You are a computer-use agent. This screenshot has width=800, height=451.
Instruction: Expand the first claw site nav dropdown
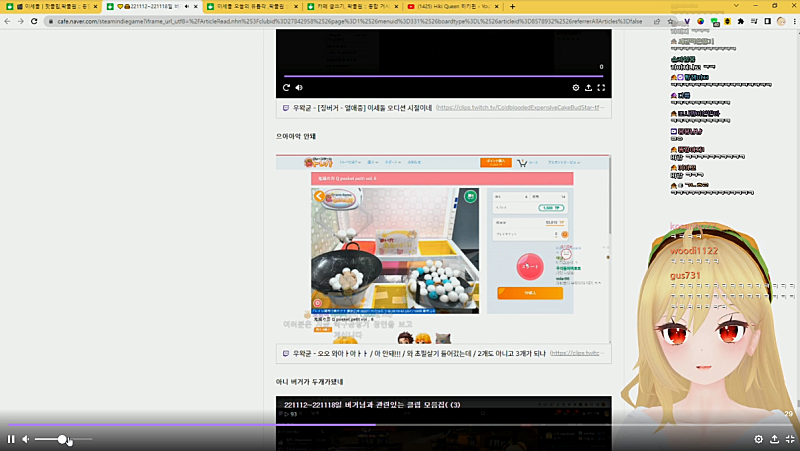click(350, 162)
